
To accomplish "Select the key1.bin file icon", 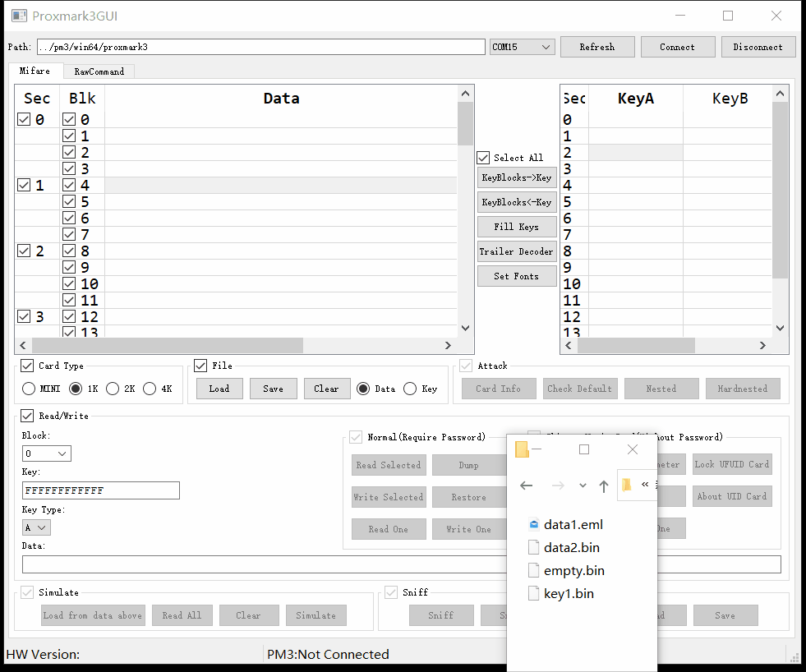I will pos(533,593).
